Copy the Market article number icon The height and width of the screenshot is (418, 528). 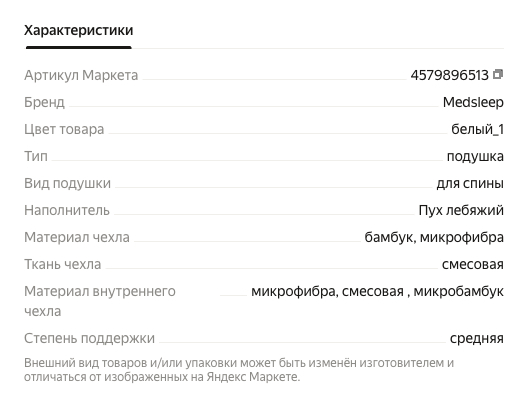[498, 74]
